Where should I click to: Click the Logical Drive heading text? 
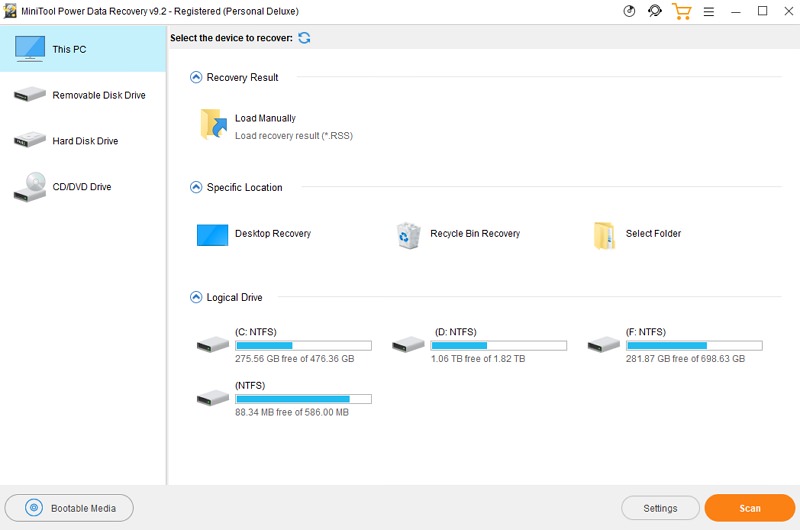234,297
